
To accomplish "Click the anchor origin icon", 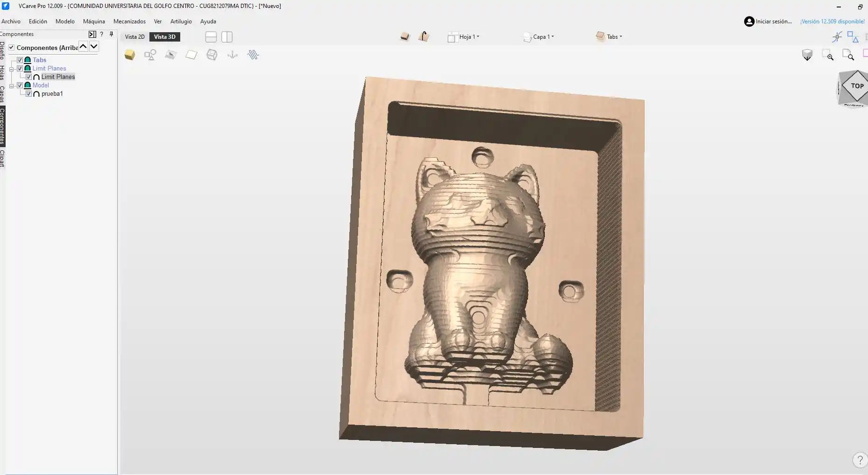I will 233,55.
